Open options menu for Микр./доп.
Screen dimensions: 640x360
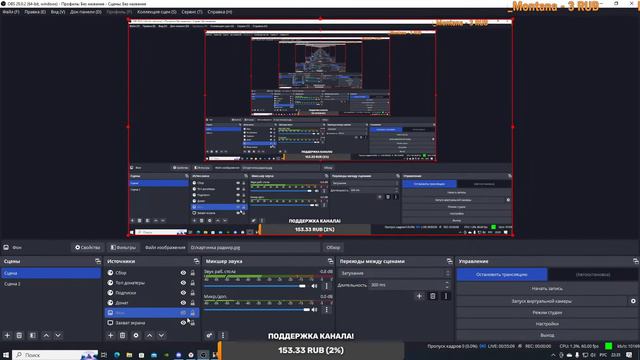click(x=326, y=309)
